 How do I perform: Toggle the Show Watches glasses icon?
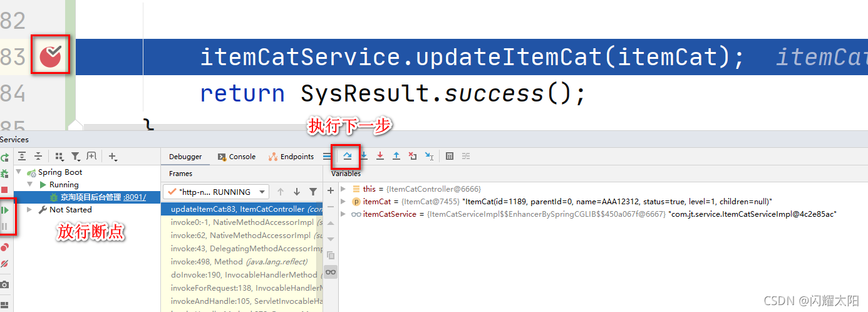click(x=331, y=272)
